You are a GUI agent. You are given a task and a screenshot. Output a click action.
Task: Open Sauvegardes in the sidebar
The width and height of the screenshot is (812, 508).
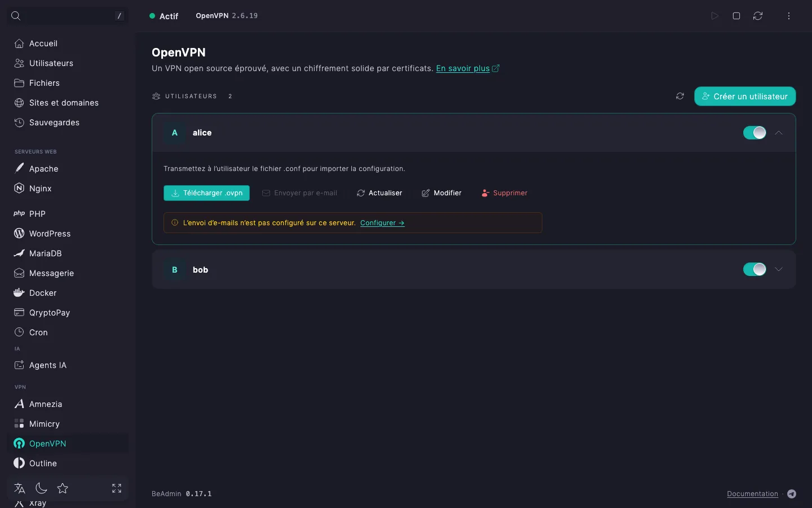click(68, 122)
